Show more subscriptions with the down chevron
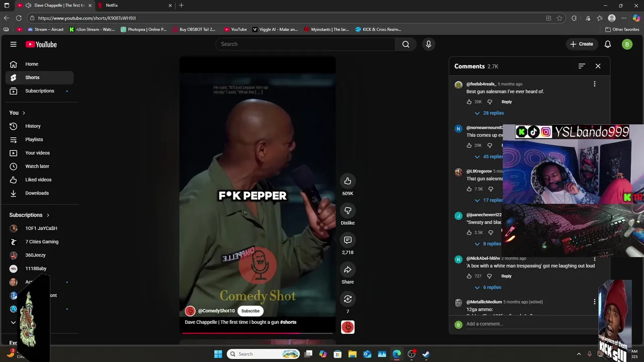The width and height of the screenshot is (644, 362). (x=14, y=322)
